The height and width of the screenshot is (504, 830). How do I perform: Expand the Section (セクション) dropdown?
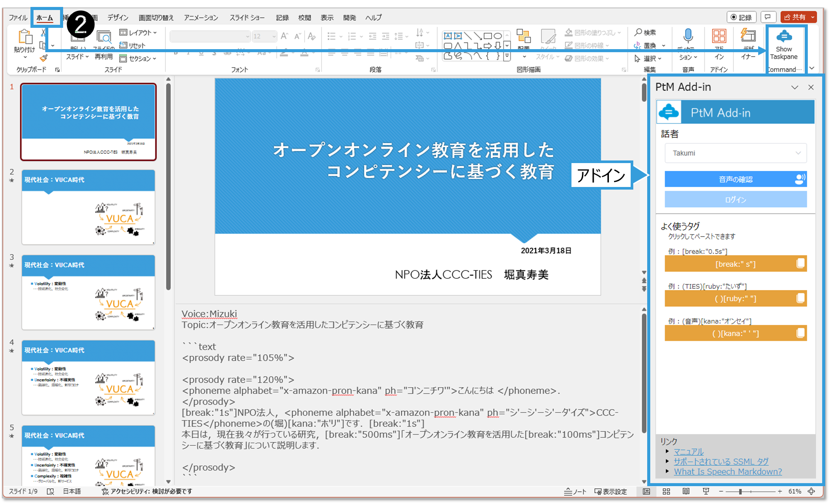click(138, 59)
